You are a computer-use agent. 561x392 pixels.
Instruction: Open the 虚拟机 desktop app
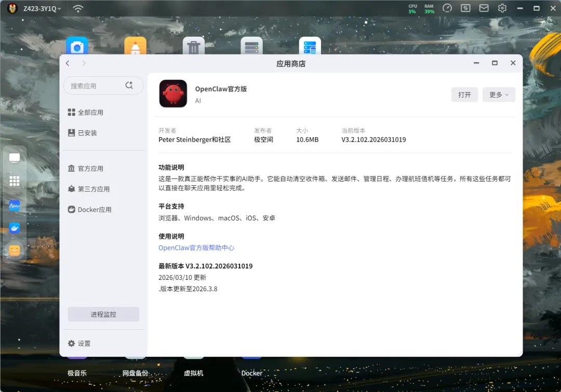tap(194, 373)
